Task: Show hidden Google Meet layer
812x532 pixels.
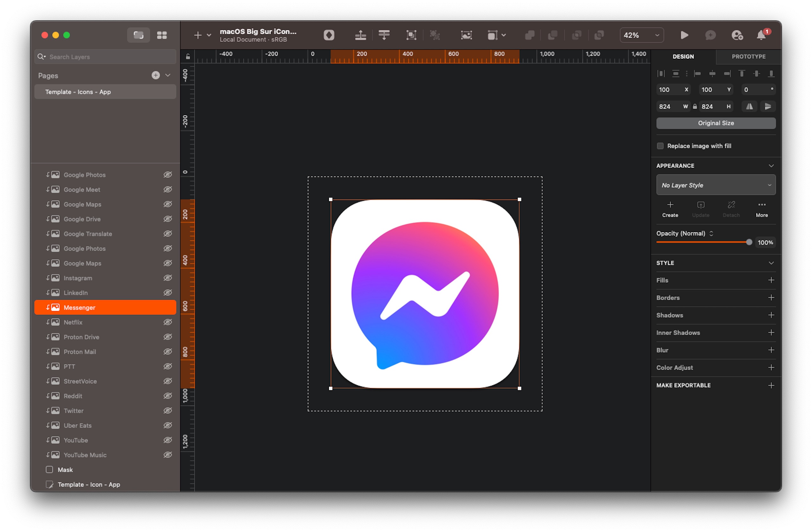Action: [x=167, y=190]
